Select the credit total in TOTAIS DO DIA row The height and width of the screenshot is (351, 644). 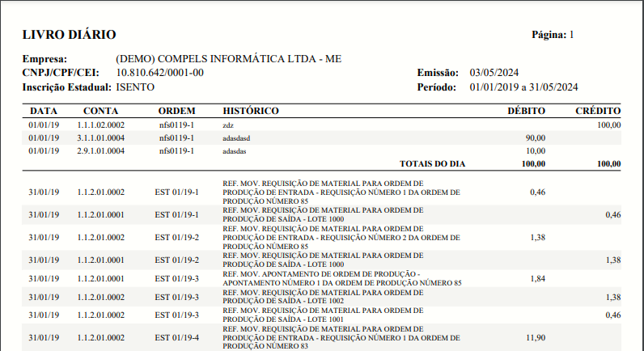[608, 164]
